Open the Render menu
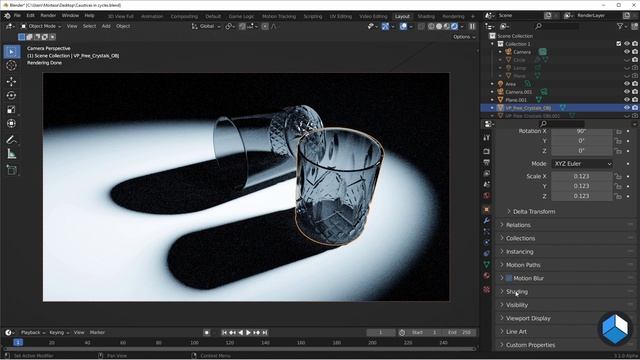640x360 pixels. click(x=48, y=16)
